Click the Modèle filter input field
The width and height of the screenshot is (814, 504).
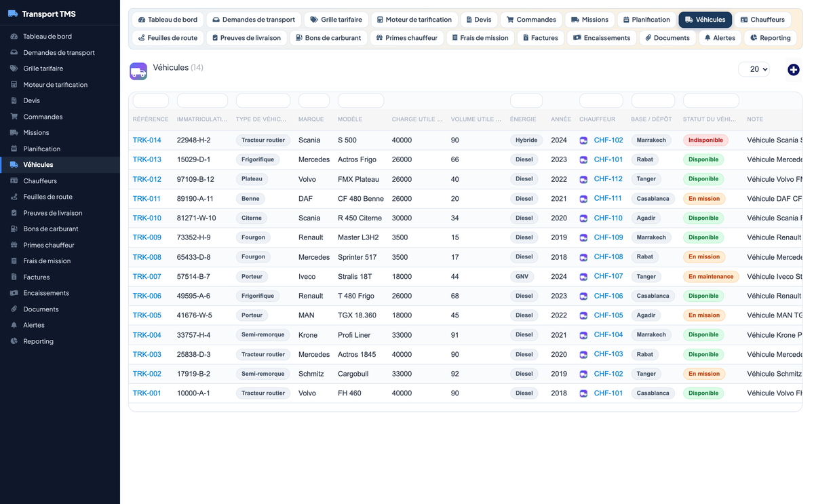click(361, 101)
